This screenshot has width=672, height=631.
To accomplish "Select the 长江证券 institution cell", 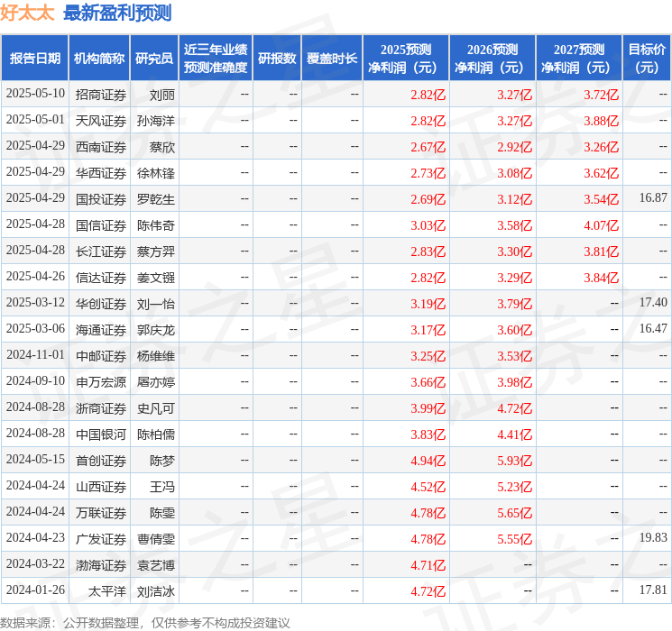I will click(101, 251).
